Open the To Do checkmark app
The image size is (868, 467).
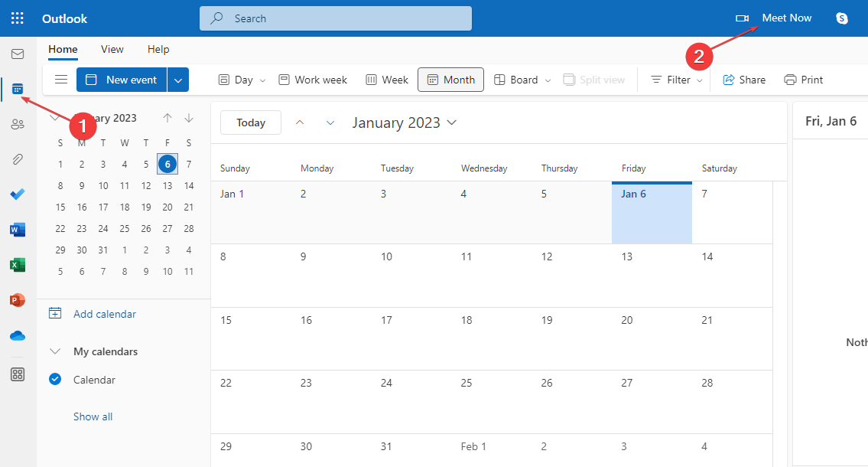click(18, 194)
